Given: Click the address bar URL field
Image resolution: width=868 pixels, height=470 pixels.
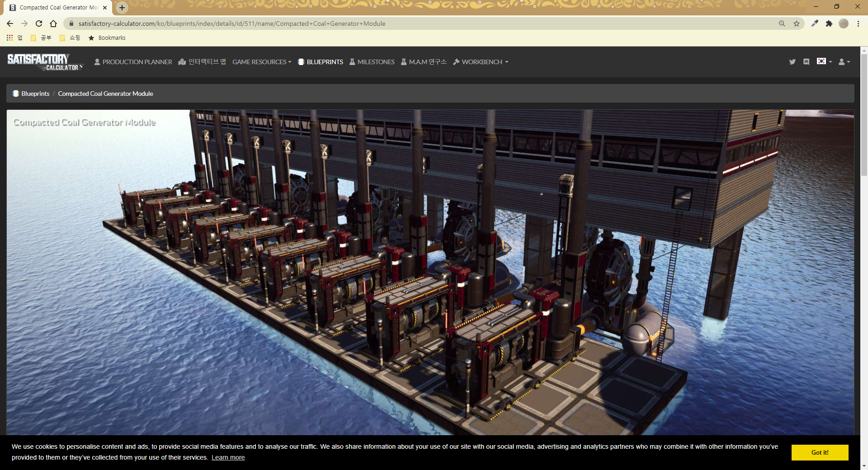Looking at the screenshot, I should pyautogui.click(x=425, y=23).
